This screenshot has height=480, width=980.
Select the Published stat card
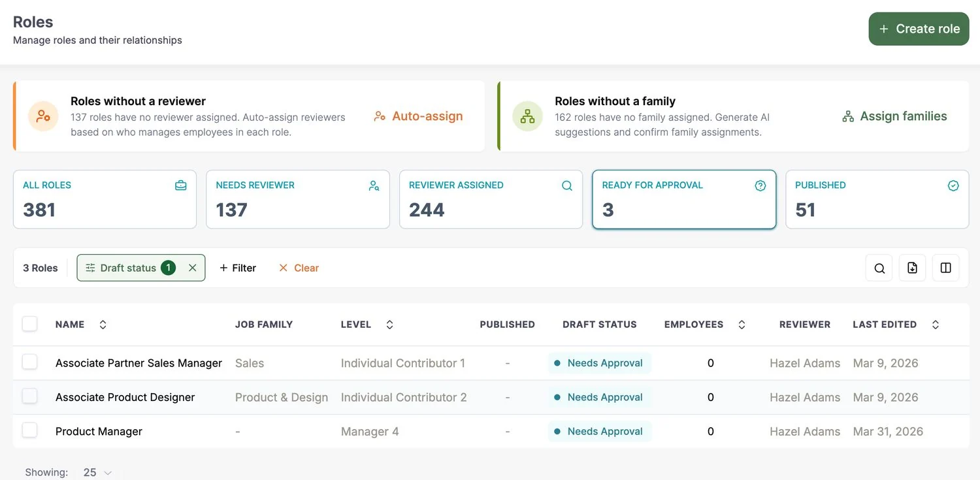coord(877,199)
